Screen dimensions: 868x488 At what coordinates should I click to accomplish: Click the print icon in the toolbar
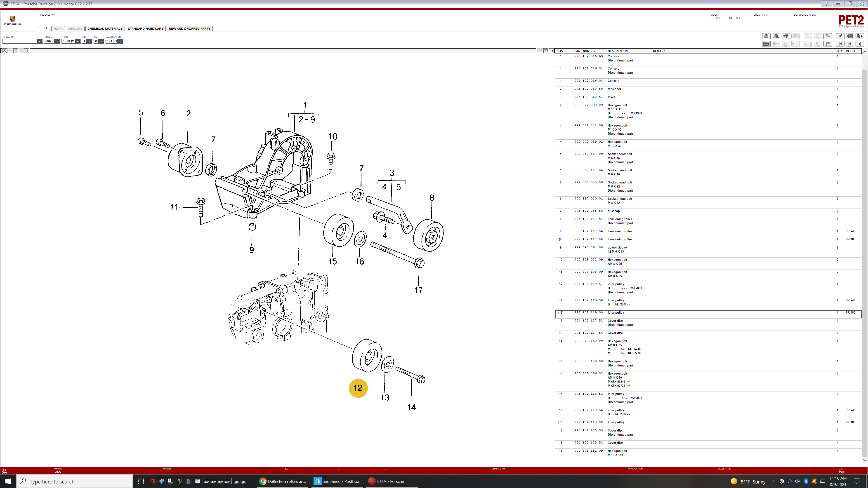point(767,36)
